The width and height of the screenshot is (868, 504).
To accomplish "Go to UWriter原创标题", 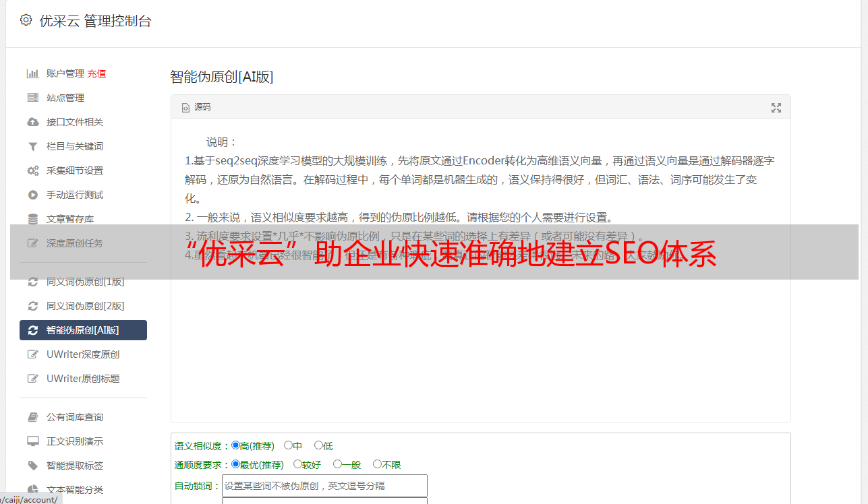I will [x=83, y=379].
